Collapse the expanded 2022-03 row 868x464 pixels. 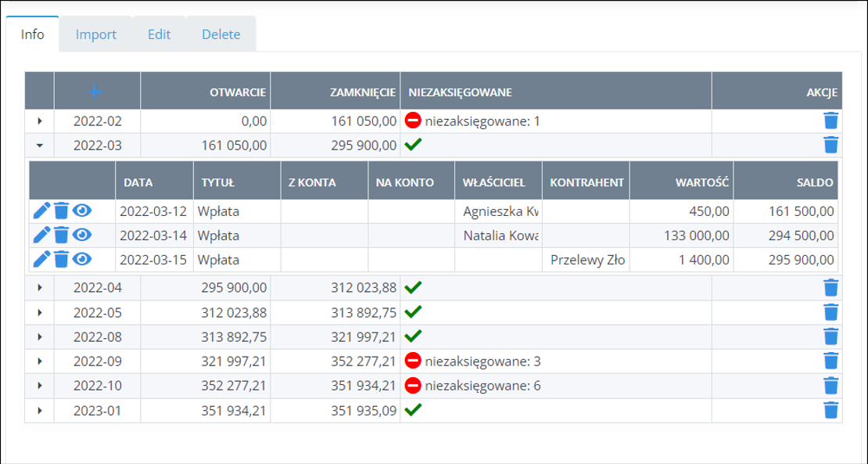pyautogui.click(x=40, y=145)
